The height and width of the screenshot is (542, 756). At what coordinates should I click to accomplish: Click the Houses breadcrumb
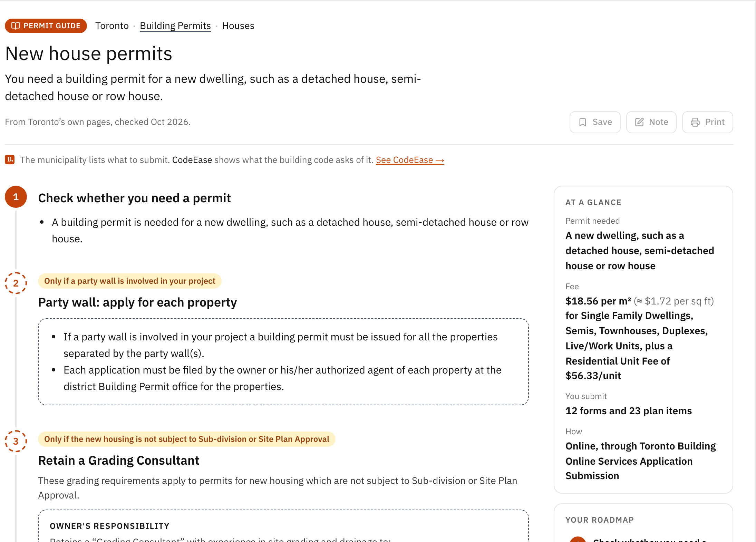tap(238, 26)
